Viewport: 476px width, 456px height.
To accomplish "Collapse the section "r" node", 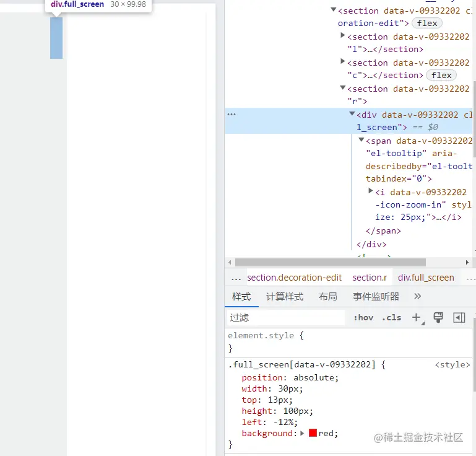I will [x=343, y=88].
